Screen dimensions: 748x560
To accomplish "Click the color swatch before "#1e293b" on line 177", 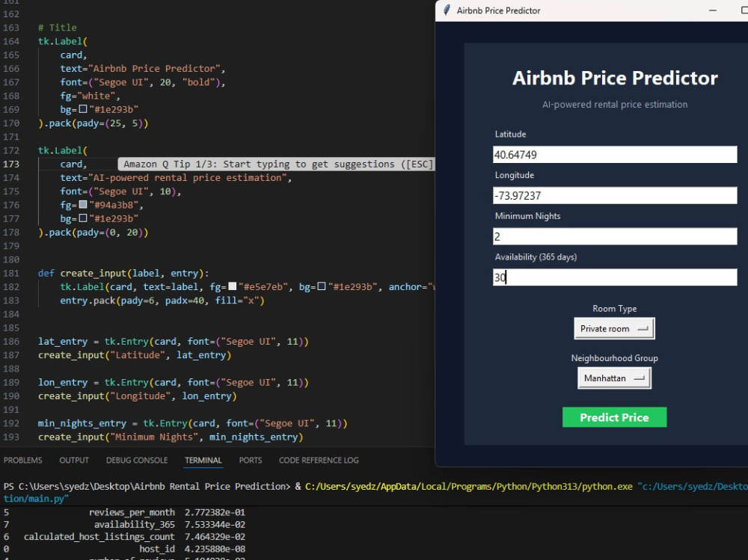I will 83,218.
